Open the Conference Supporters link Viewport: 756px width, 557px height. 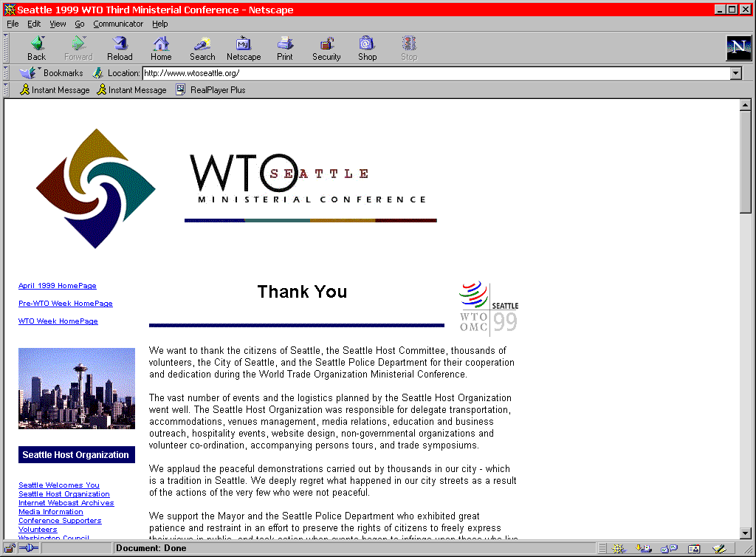click(x=60, y=521)
